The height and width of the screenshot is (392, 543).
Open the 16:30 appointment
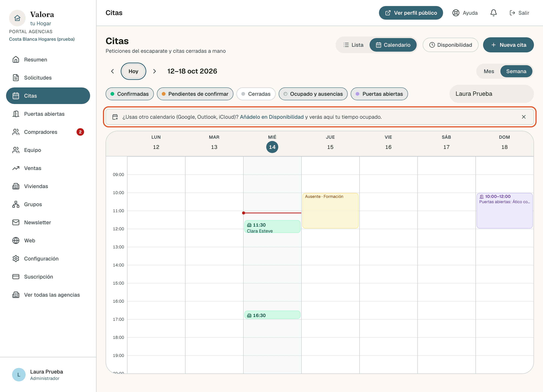272,315
